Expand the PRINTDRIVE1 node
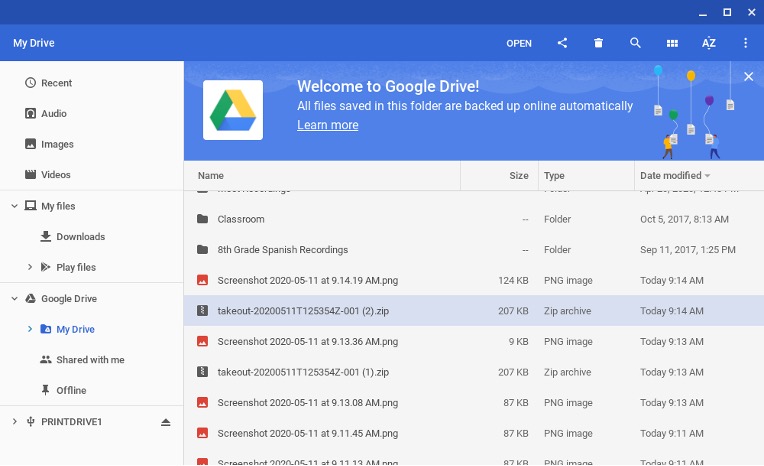The width and height of the screenshot is (764, 466). click(x=15, y=422)
